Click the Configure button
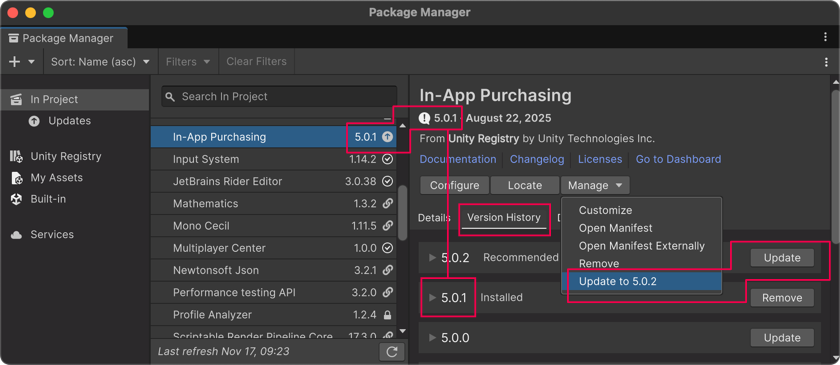 (454, 185)
